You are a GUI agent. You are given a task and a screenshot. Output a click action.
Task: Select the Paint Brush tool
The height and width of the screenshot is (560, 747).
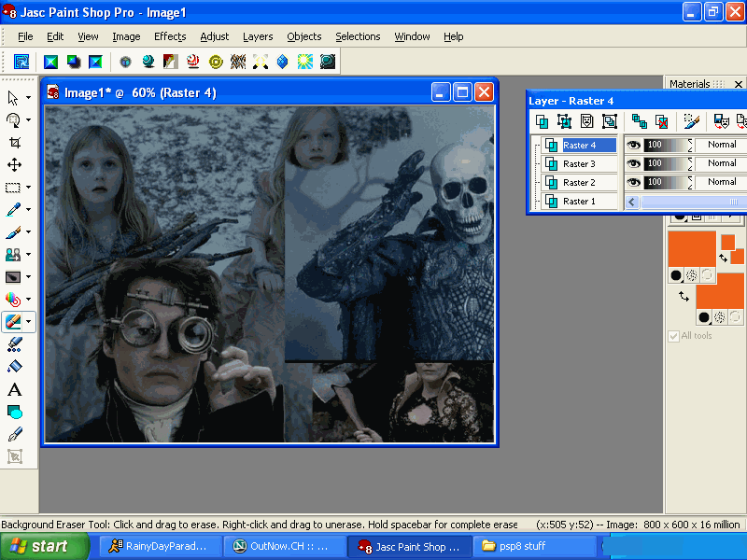point(13,231)
